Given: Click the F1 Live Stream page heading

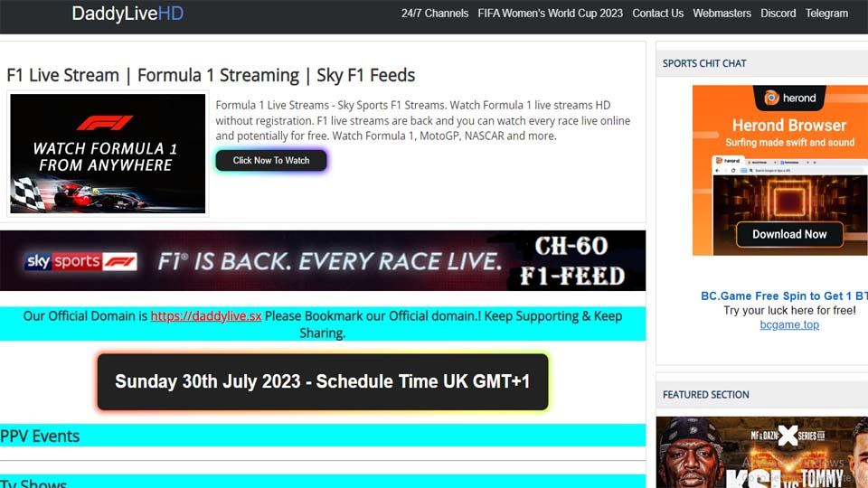Looking at the screenshot, I should click(x=211, y=75).
